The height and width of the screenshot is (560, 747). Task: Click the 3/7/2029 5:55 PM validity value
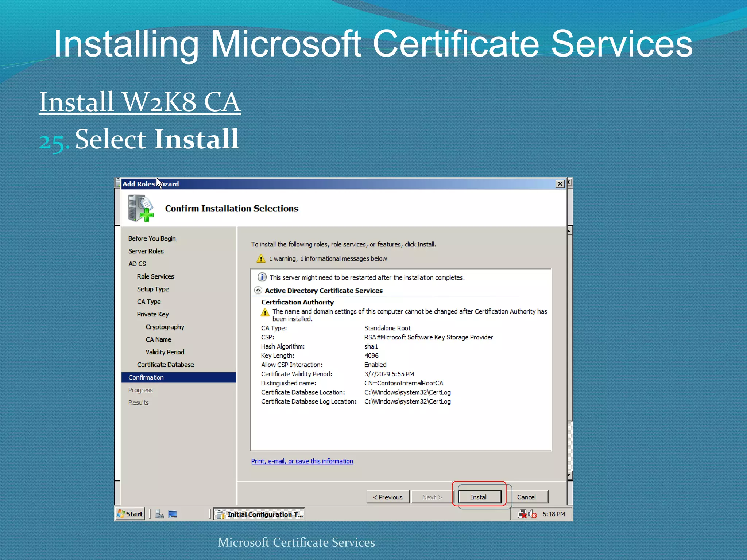tap(389, 374)
